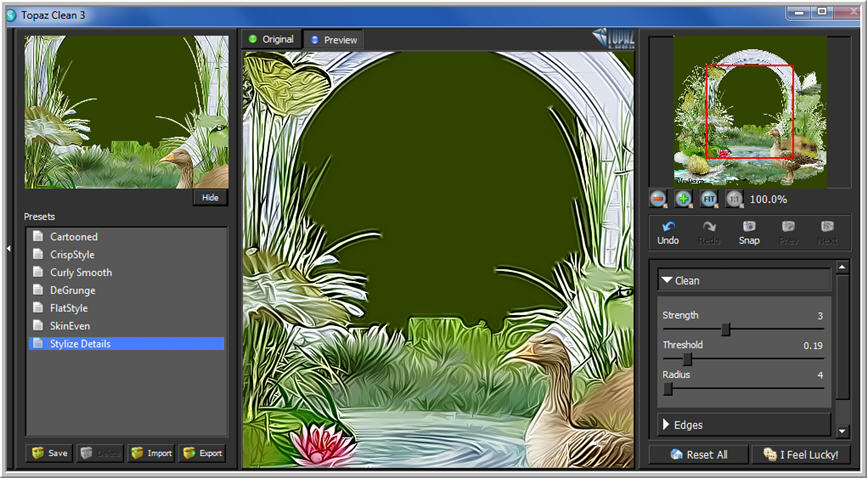The height and width of the screenshot is (478, 867).
Task: Take a Snap snapshot
Action: tap(749, 232)
